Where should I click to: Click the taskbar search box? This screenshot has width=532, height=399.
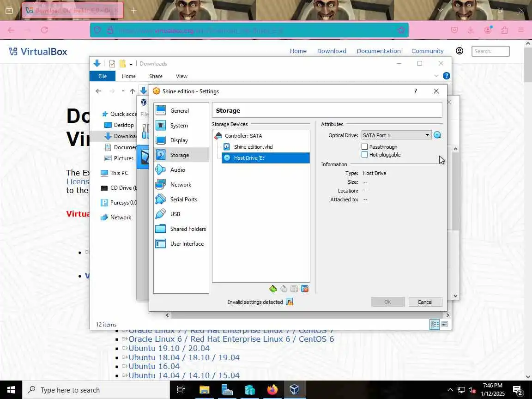pos(96,390)
